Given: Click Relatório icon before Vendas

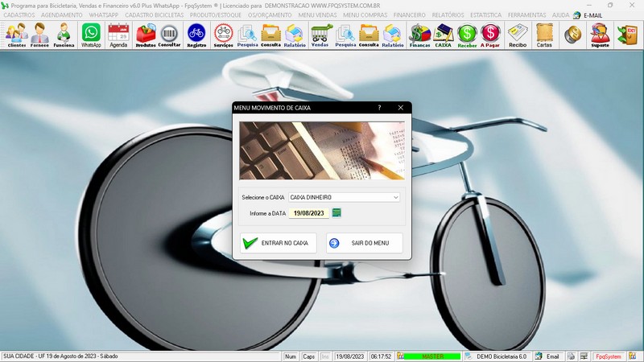Looking at the screenshot, I should coord(295,35).
